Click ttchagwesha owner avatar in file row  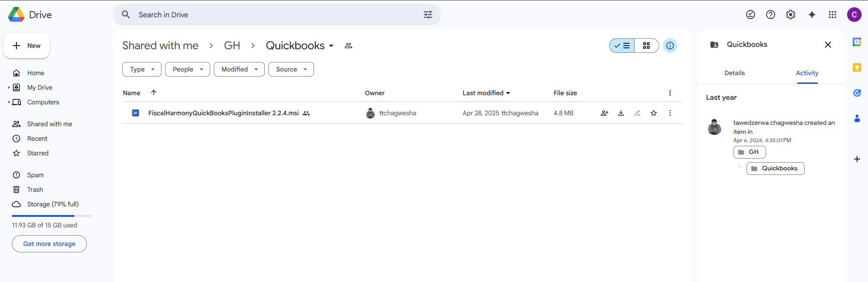371,113
